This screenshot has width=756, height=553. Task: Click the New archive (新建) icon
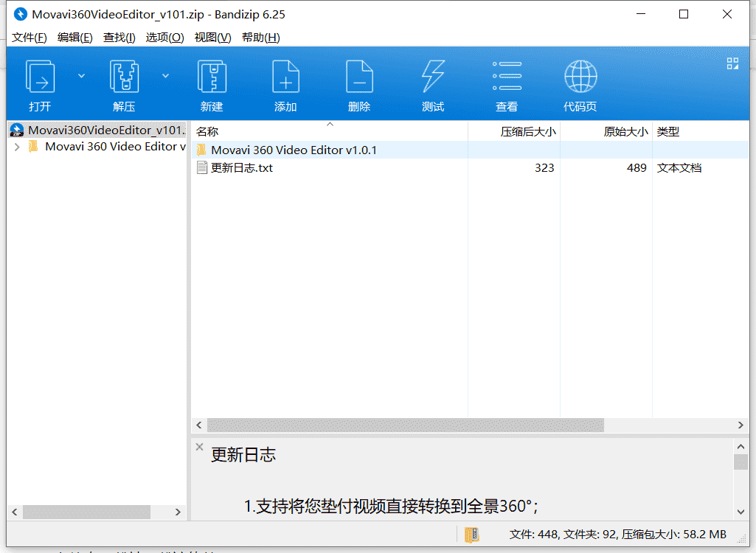[x=212, y=76]
